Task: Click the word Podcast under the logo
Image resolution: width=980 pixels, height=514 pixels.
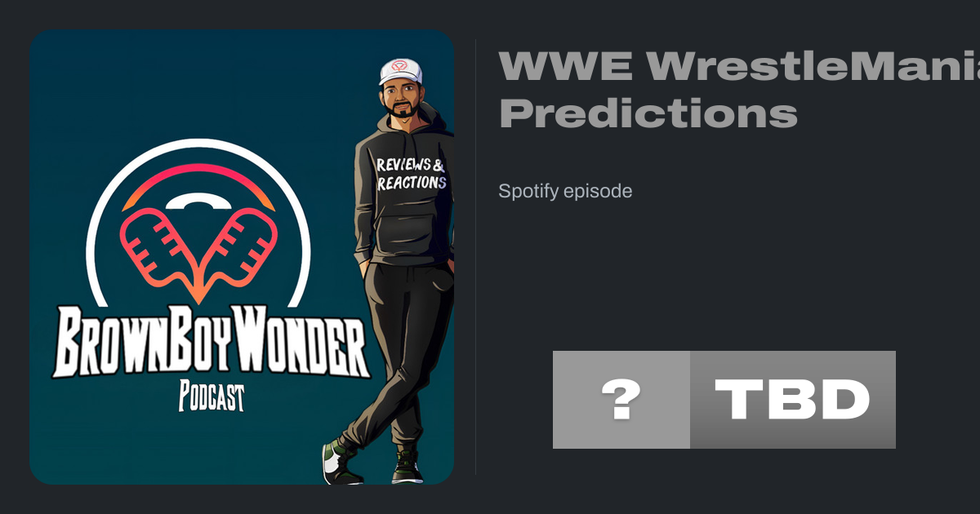Action: 212,397
